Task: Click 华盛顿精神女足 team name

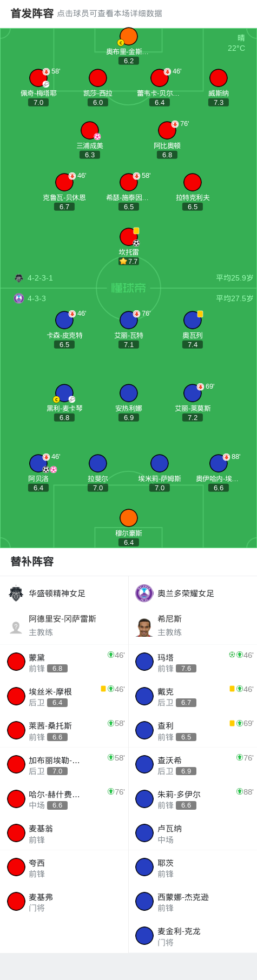Action: tap(57, 594)
